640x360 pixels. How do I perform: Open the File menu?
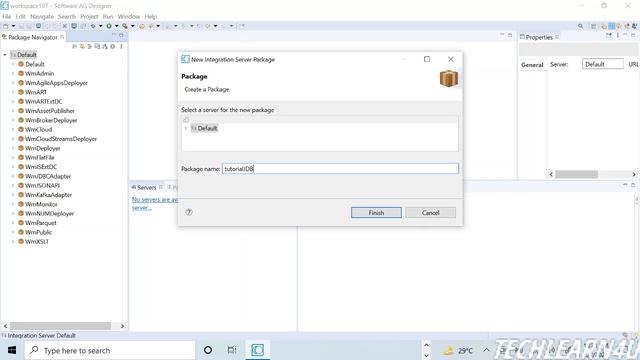pos(7,16)
